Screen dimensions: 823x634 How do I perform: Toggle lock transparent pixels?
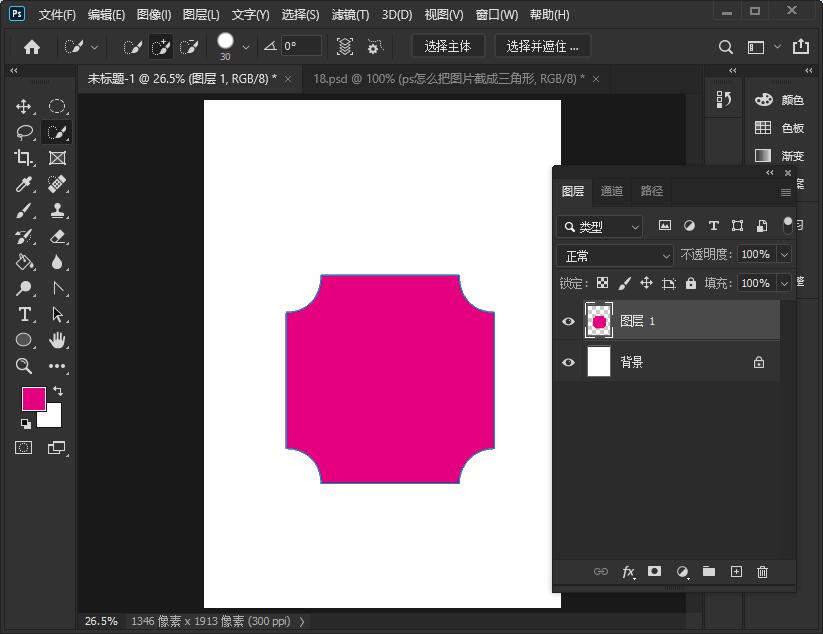point(602,283)
